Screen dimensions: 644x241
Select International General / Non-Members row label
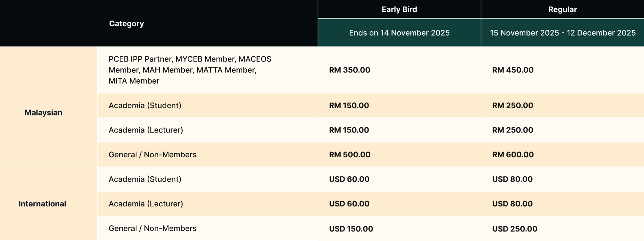pyautogui.click(x=152, y=228)
